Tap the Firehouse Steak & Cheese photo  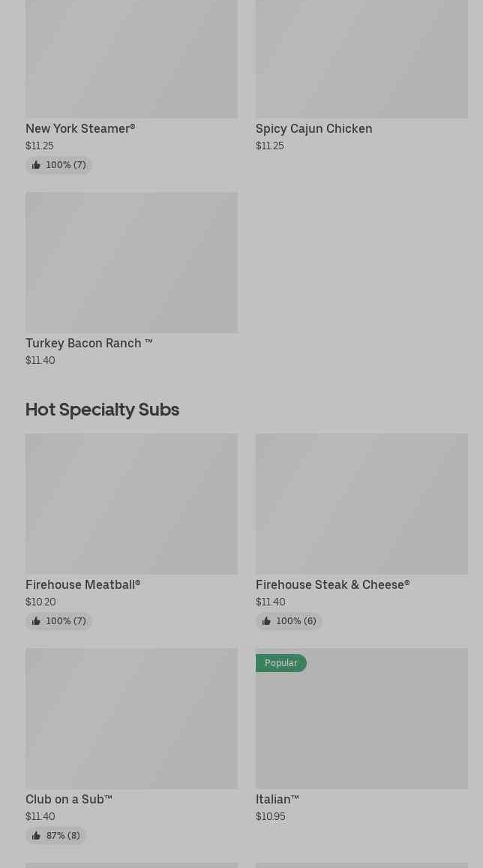point(361,503)
